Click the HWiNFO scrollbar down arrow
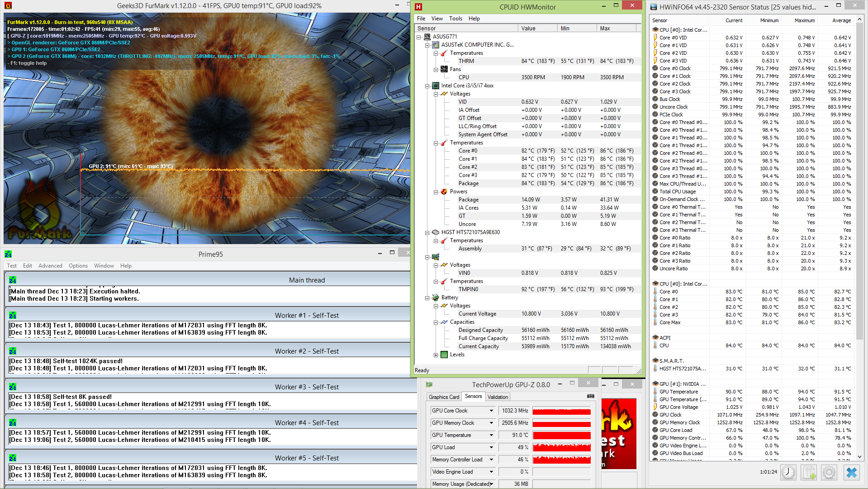 tap(859, 457)
